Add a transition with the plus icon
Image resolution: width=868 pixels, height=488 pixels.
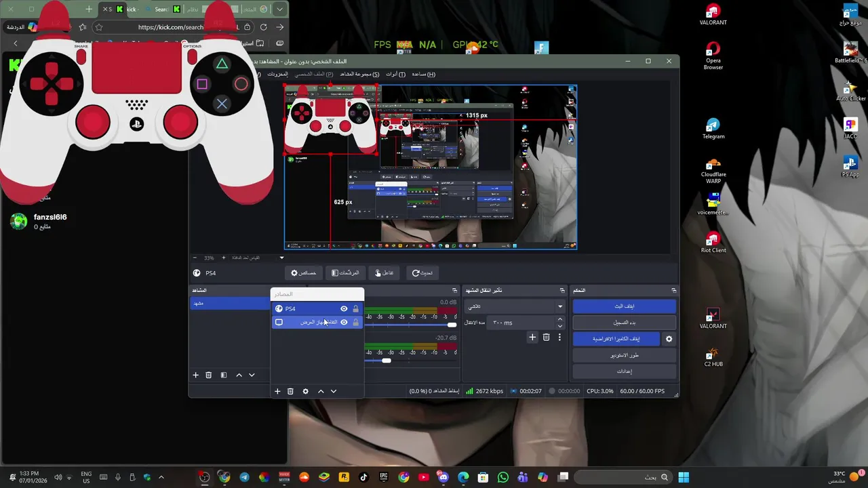(532, 337)
